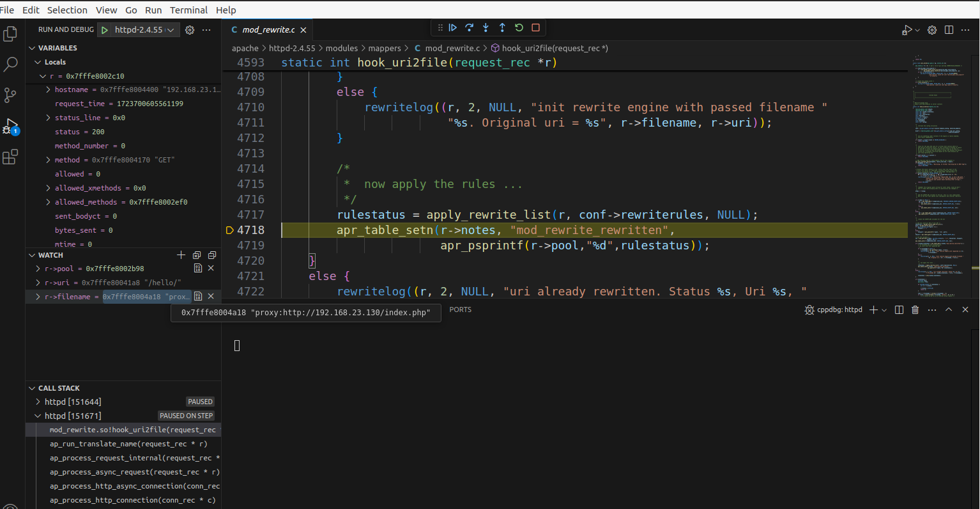Expand the status_line variable
Screen dimensions: 980x509
[49, 118]
